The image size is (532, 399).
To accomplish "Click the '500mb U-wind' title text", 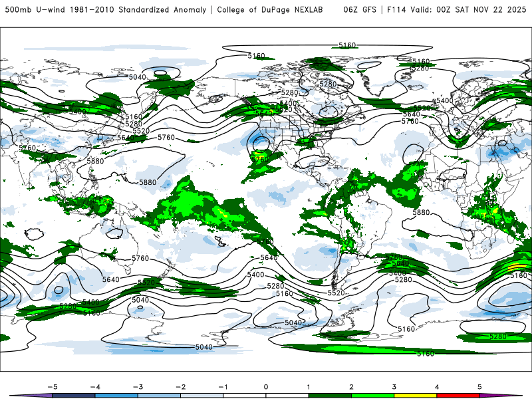I will 35,9.
